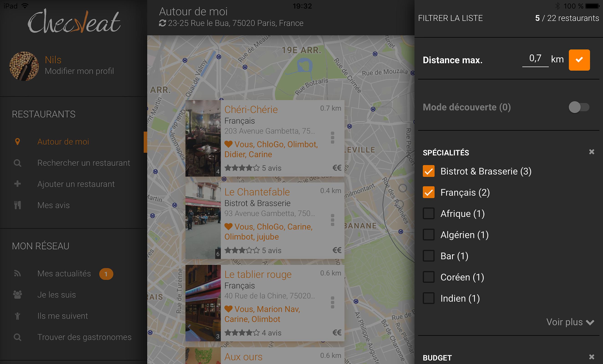603x364 pixels.
Task: Check the Afrique specialty filter
Action: point(428,214)
